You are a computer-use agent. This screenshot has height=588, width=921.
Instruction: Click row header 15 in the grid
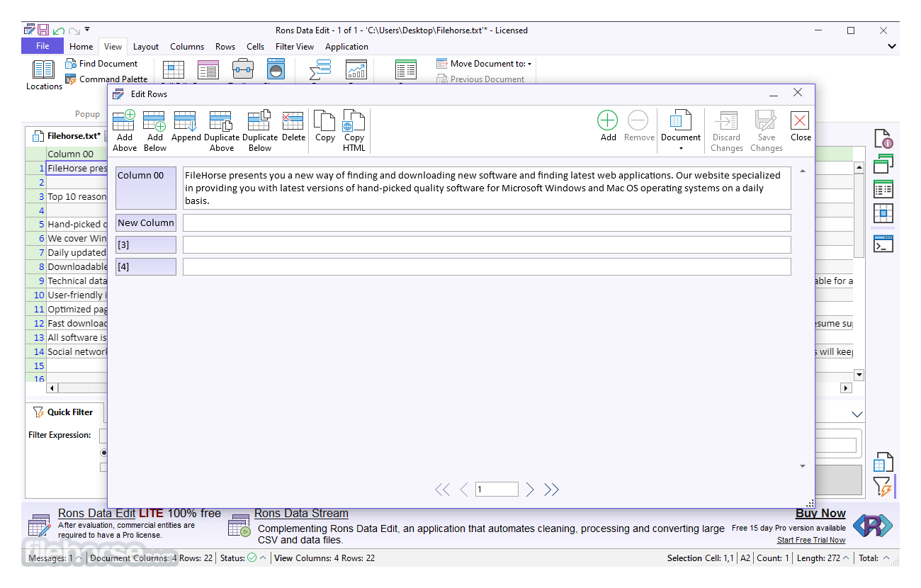pyautogui.click(x=35, y=366)
